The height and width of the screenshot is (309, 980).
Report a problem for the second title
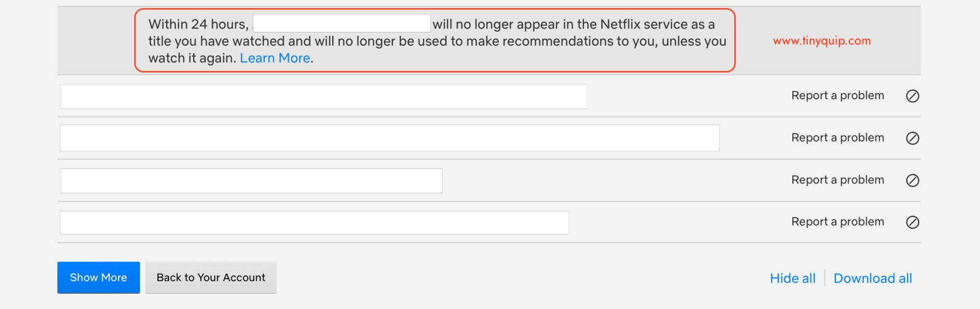[837, 138]
